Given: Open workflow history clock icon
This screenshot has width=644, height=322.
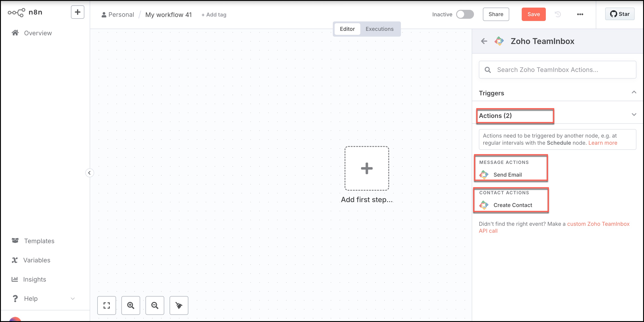Looking at the screenshot, I should point(558,14).
